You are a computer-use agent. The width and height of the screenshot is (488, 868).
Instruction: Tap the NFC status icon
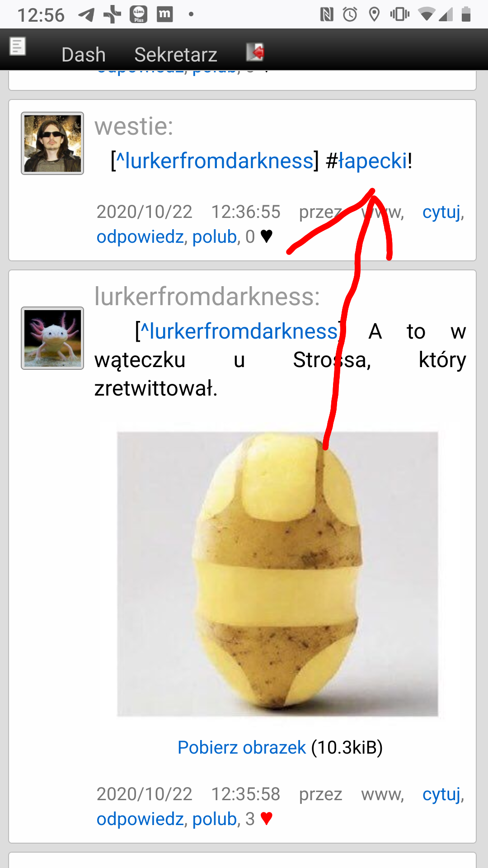(327, 14)
